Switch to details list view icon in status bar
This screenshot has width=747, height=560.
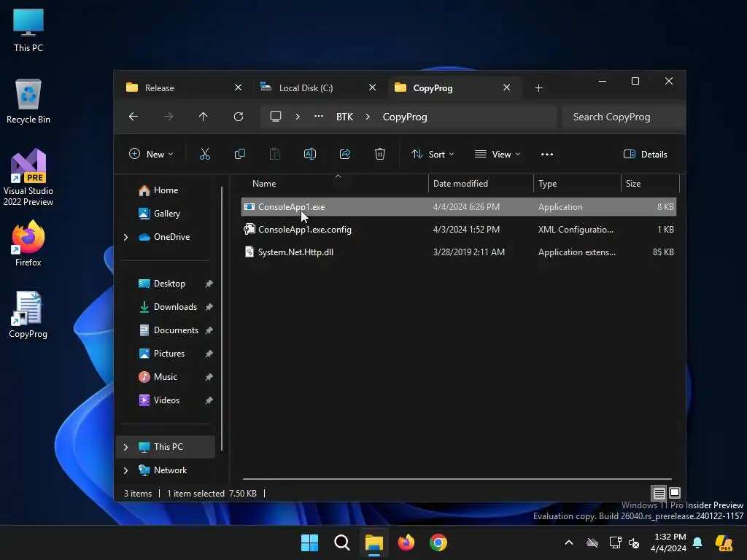(x=659, y=493)
